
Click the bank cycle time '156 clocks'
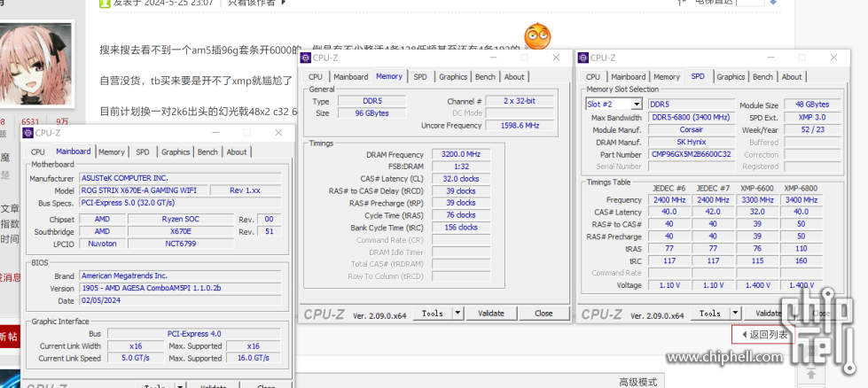point(461,227)
